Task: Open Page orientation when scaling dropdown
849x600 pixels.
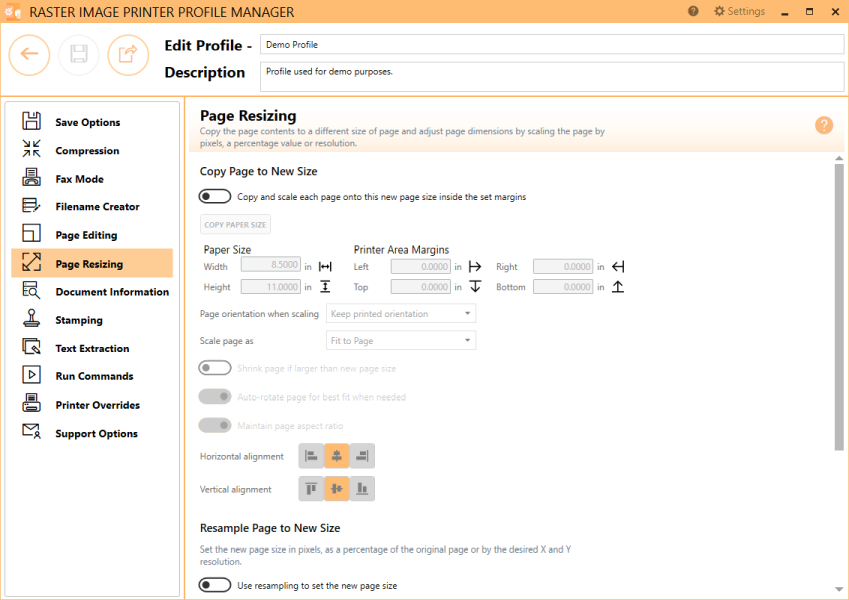Action: pos(401,314)
